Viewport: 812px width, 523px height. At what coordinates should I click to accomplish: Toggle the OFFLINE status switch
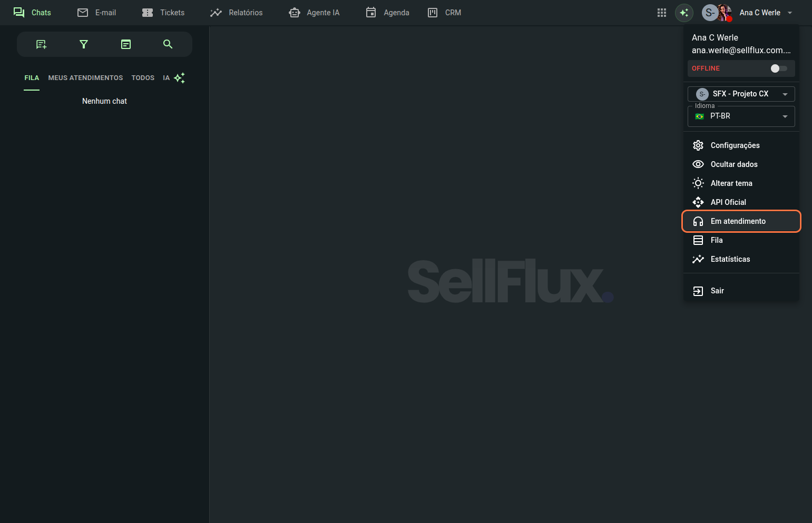point(778,68)
